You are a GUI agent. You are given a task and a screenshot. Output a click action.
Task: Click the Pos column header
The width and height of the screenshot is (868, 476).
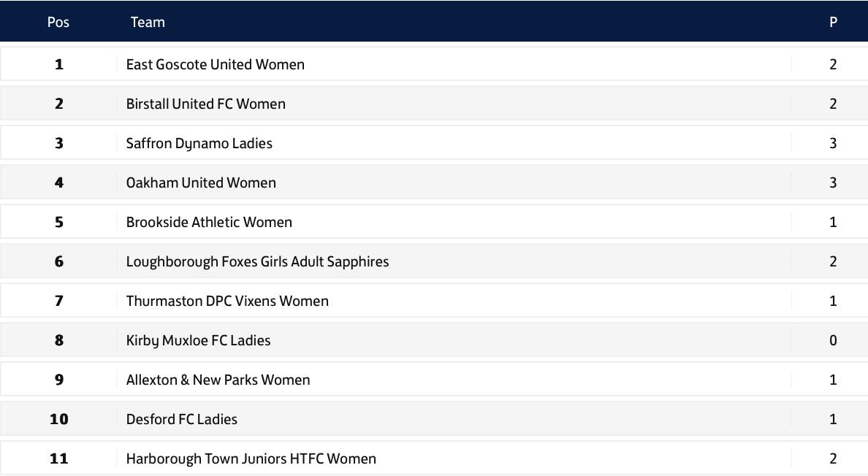tap(58, 22)
